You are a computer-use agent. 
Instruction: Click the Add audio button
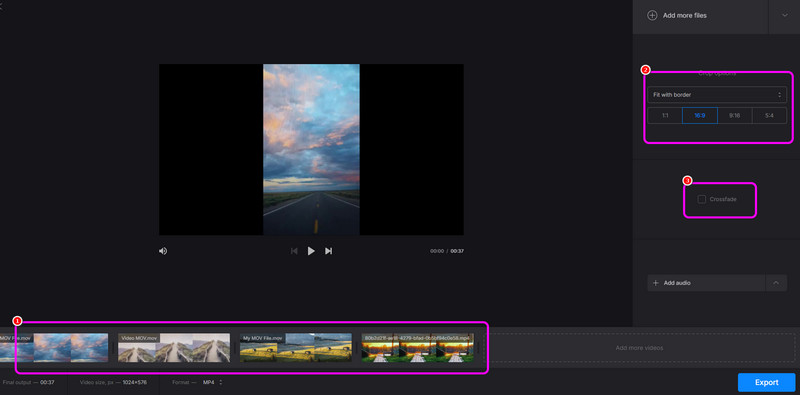pos(706,283)
